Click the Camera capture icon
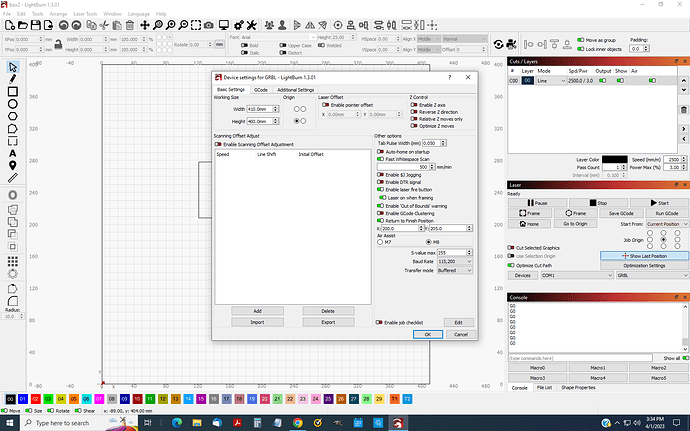690x431 pixels. (x=209, y=26)
